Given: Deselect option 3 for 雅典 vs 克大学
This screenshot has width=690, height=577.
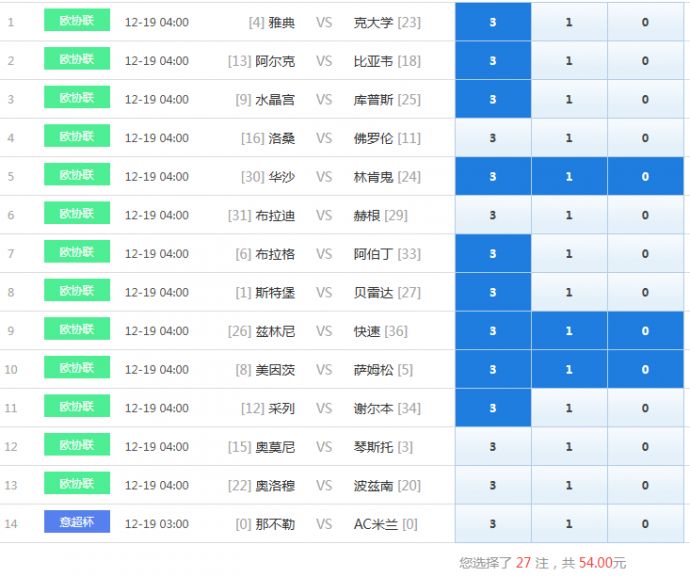Looking at the screenshot, I should point(493,22).
